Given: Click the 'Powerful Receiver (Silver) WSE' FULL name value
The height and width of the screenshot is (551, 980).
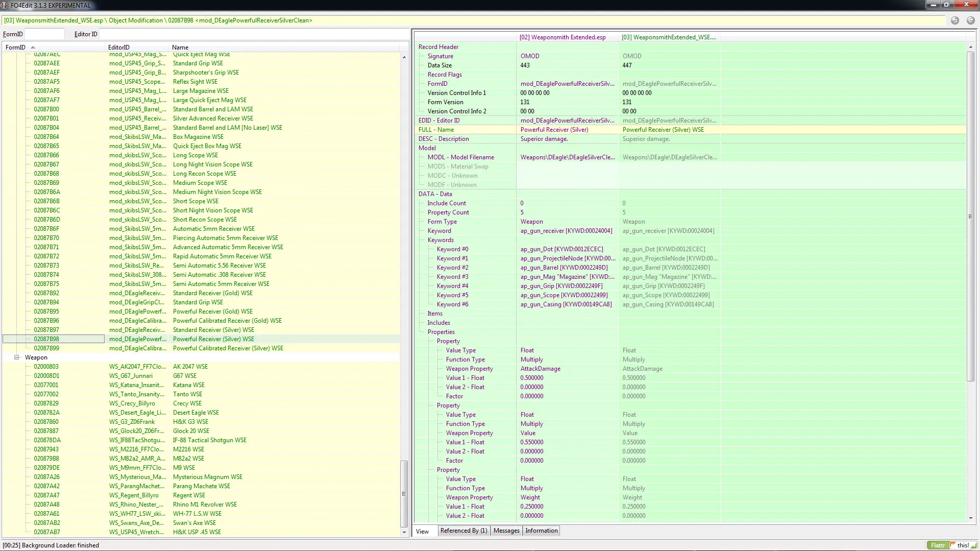Looking at the screenshot, I should [x=663, y=130].
